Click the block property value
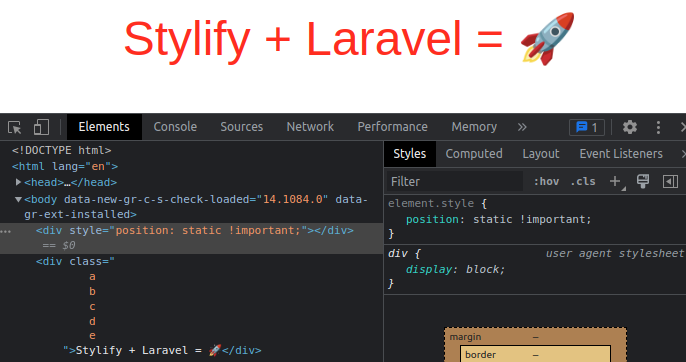Image resolution: width=686 pixels, height=362 pixels. [483, 269]
